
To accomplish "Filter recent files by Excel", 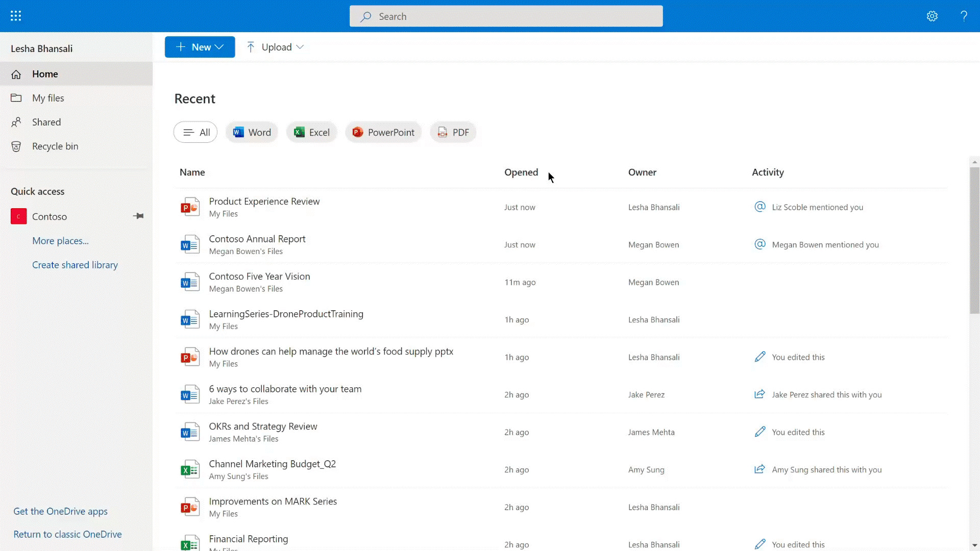I will (311, 133).
